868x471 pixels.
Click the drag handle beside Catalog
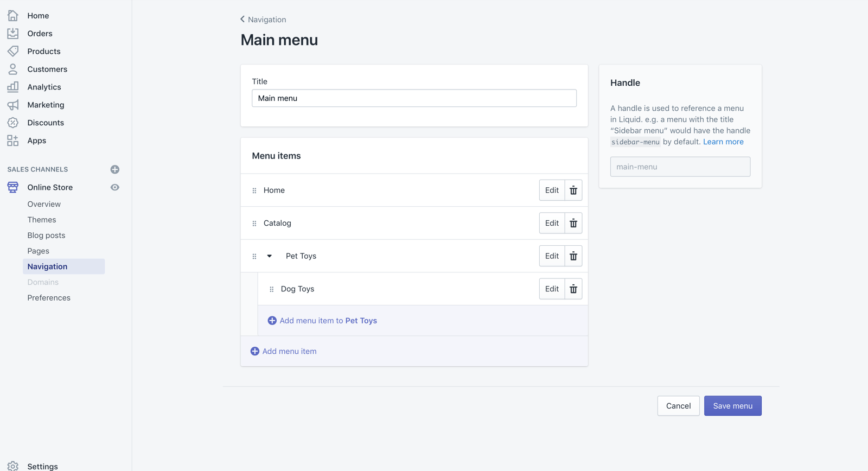[x=254, y=224]
